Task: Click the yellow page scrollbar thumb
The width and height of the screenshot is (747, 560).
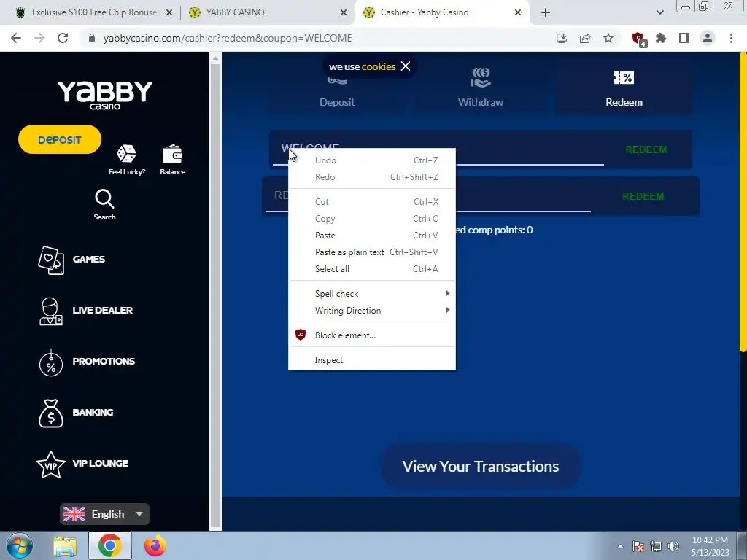Action: click(743, 203)
